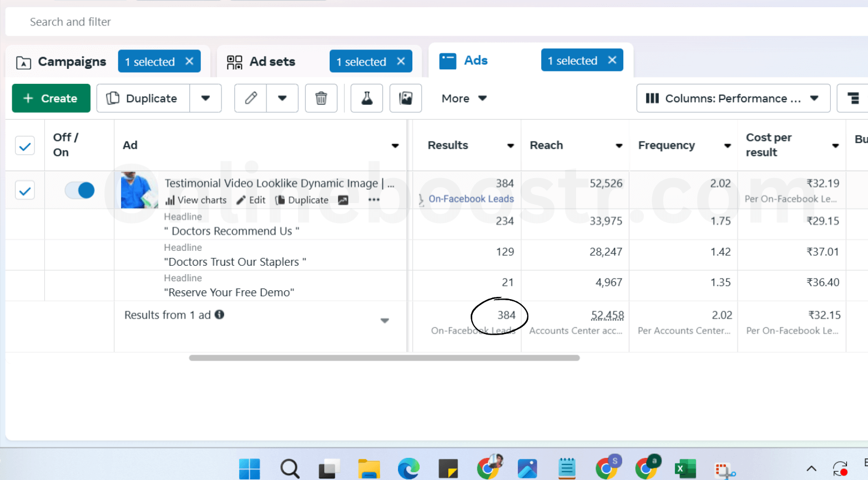Image resolution: width=868 pixels, height=480 pixels.
Task: Open Microsoft Edge from taskbar
Action: click(x=408, y=469)
